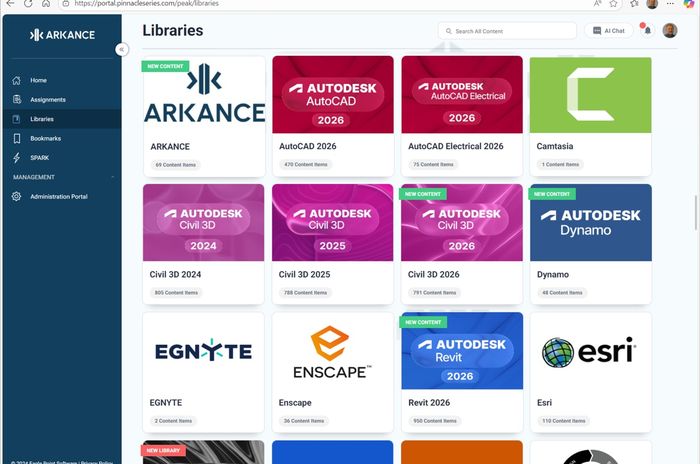This screenshot has height=464, width=700.
Task: Click Search All Content field
Action: pyautogui.click(x=507, y=31)
